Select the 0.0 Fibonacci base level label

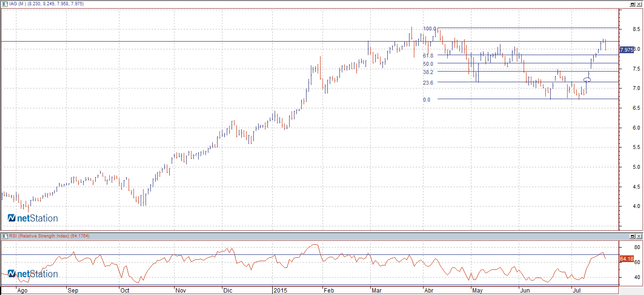click(x=426, y=100)
